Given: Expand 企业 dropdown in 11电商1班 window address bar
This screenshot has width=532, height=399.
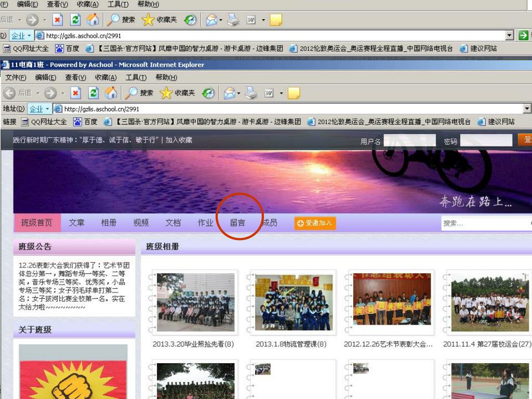Looking at the screenshot, I should [48, 109].
